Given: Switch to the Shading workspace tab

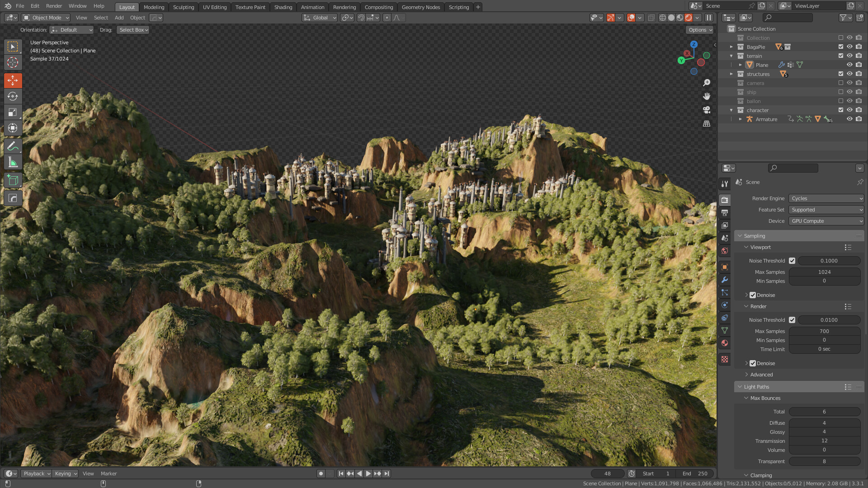Looking at the screenshot, I should point(283,7).
